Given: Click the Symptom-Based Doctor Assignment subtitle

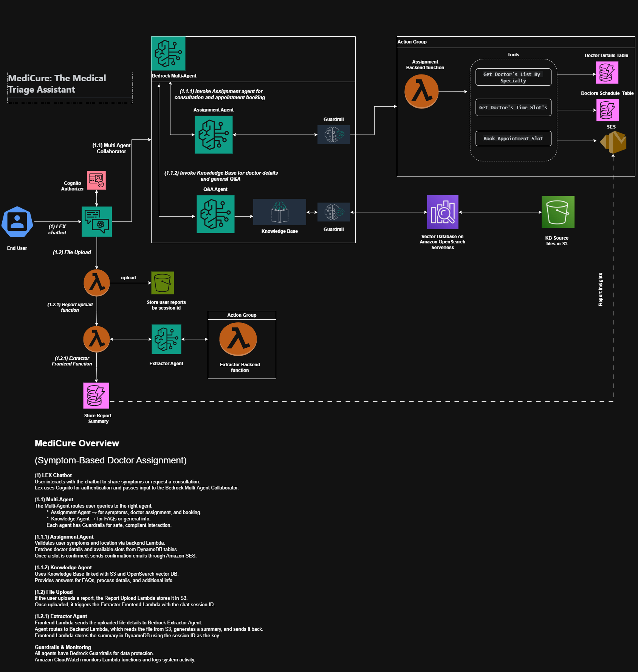Looking at the screenshot, I should [x=111, y=460].
